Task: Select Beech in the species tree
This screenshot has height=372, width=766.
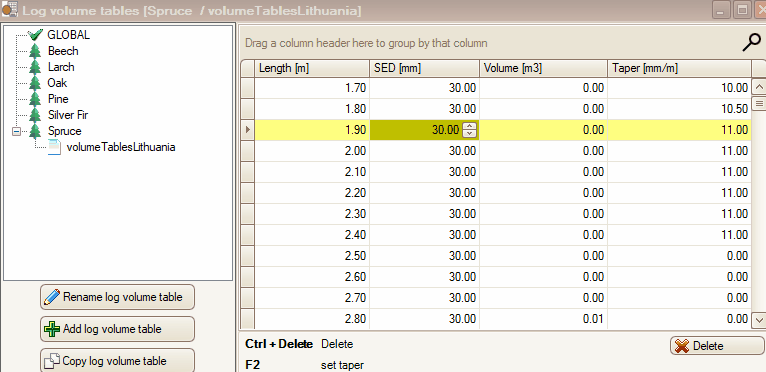Action: click(x=63, y=51)
